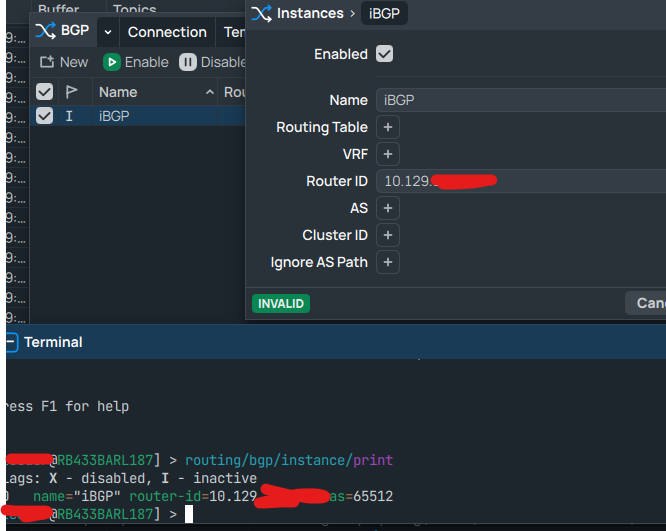Add Ignore AS Path value with plus
The image size is (666, 531).
click(x=388, y=262)
